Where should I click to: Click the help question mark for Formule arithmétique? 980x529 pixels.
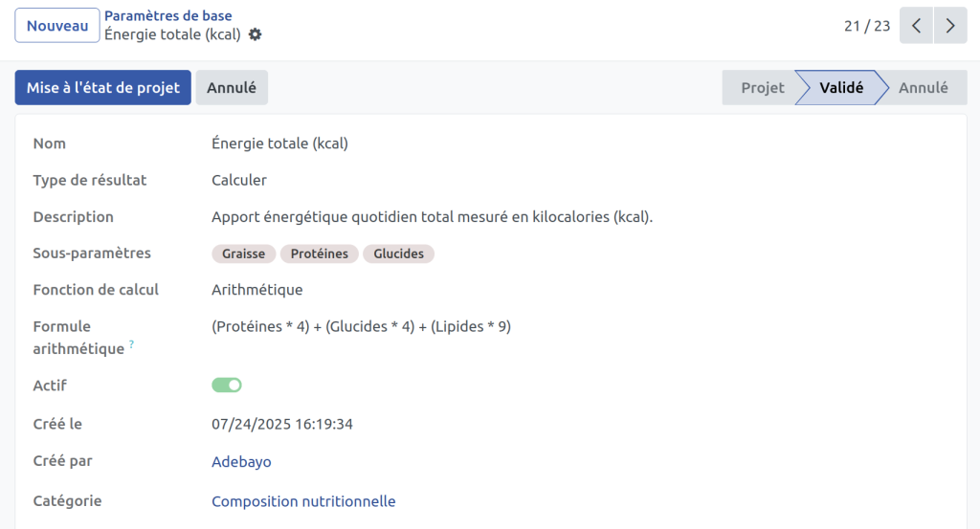click(x=131, y=343)
